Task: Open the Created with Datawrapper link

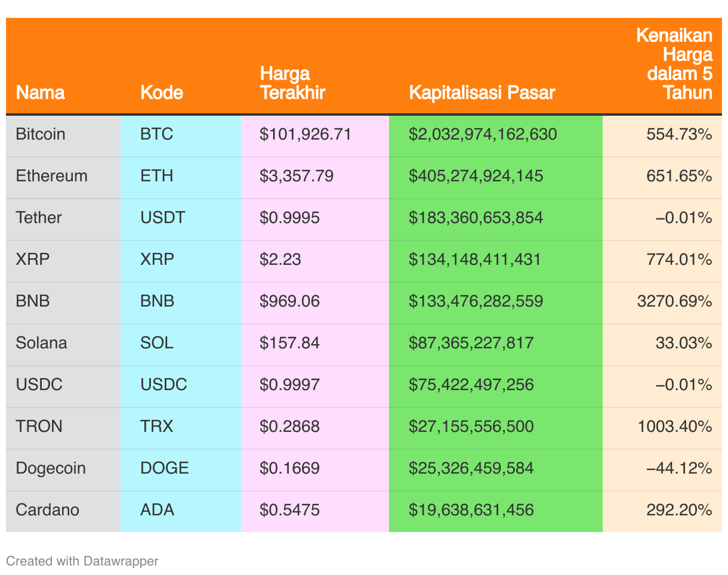Action: click(82, 561)
